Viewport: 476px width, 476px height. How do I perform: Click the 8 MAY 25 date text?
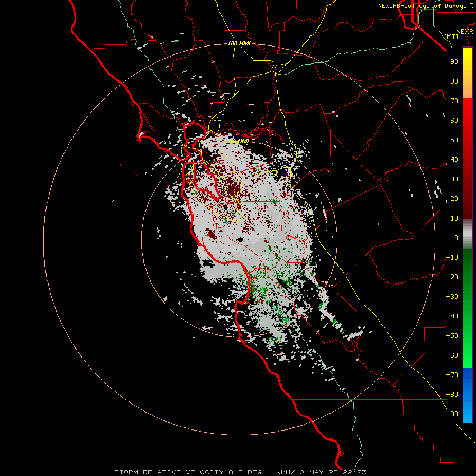click(x=319, y=472)
